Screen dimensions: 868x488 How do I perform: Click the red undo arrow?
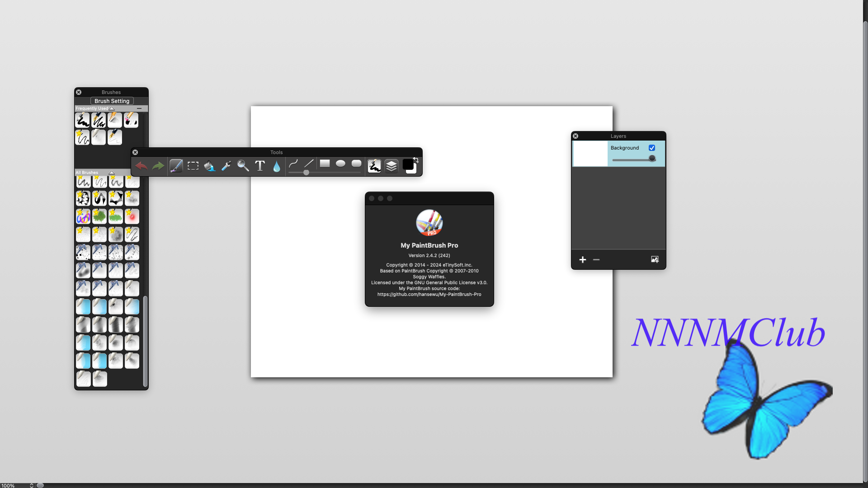point(141,166)
